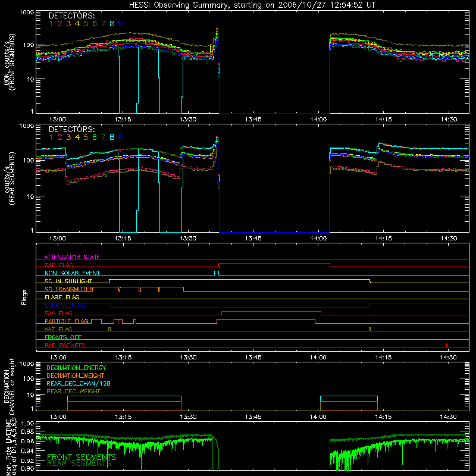Select the 13:15 tick label under the Flags plot

(123, 358)
